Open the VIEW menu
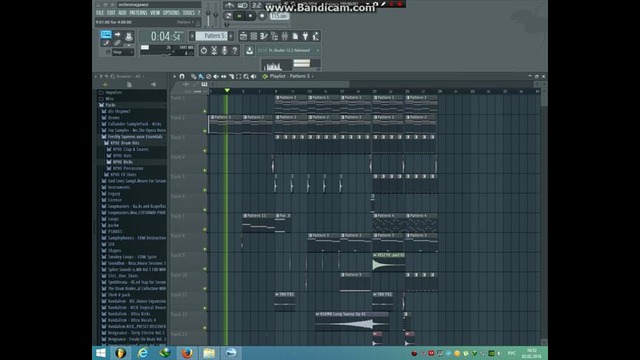 tap(155, 13)
